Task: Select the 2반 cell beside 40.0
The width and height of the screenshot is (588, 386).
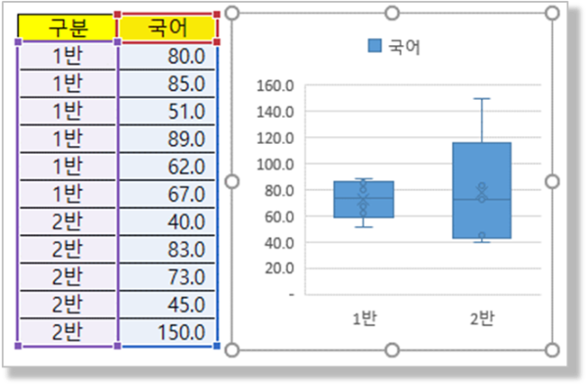Action: coord(68,221)
